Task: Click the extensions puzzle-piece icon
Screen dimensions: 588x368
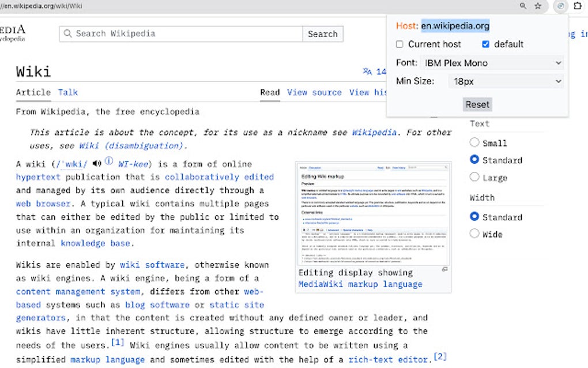Action: coord(578,6)
